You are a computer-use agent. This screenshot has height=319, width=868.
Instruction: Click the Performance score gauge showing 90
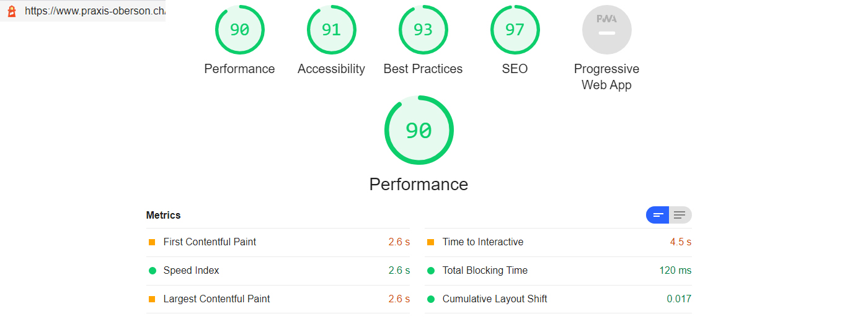point(239,30)
